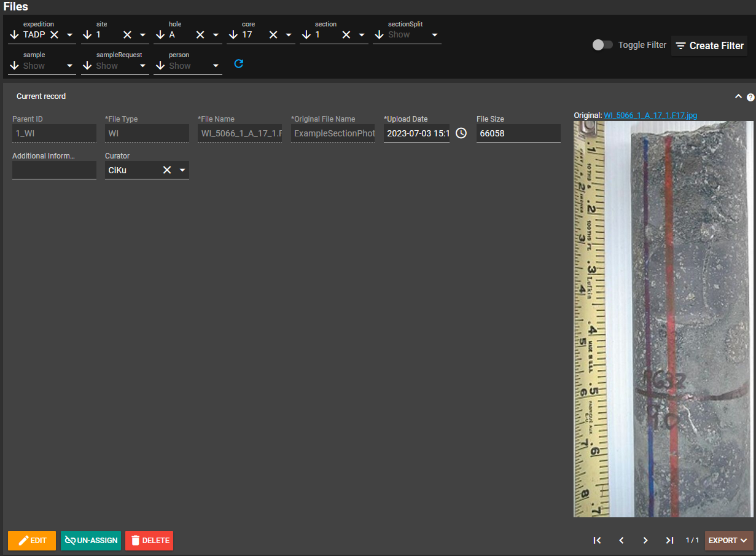Viewport: 756px width, 556px height.
Task: Clear the core 17 filter value
Action: tap(273, 35)
